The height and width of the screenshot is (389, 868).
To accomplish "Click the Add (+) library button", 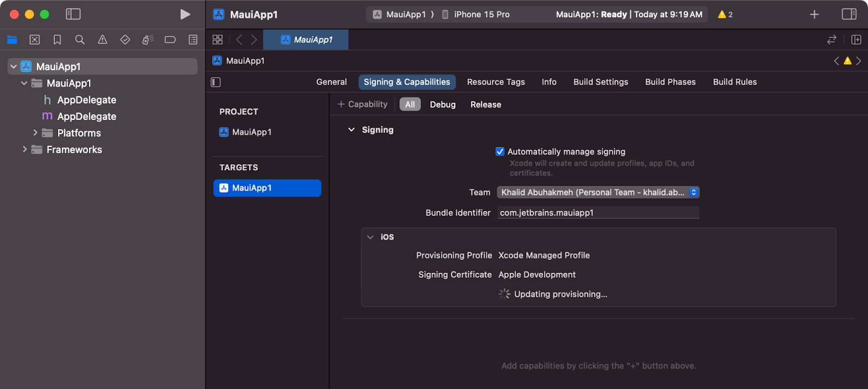I will pos(814,15).
